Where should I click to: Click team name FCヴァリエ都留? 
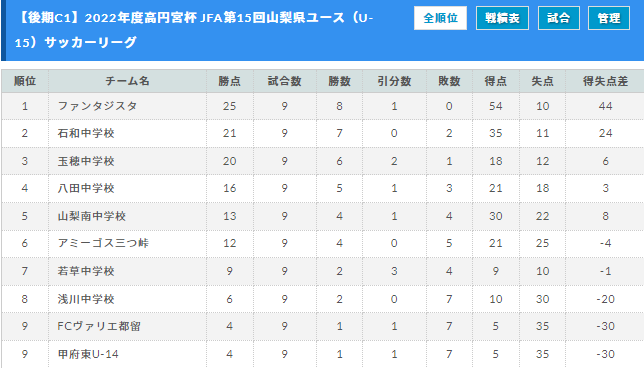(x=99, y=326)
